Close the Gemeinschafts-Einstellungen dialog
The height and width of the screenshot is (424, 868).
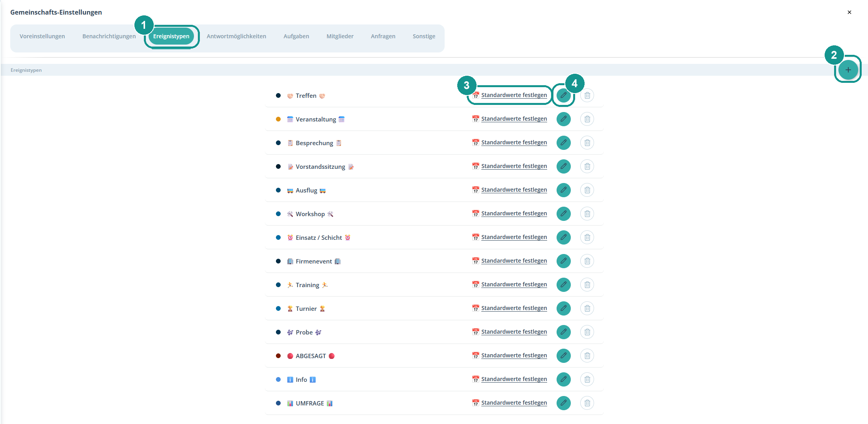(x=849, y=12)
